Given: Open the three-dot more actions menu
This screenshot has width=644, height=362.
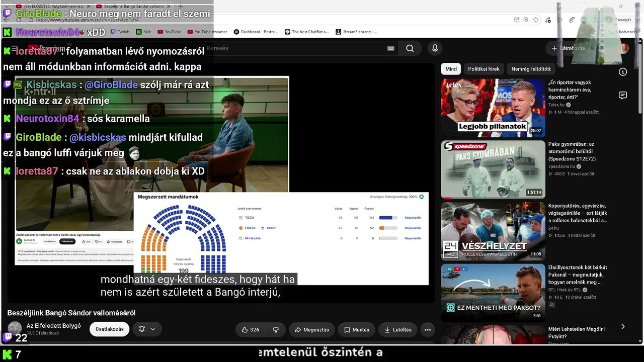Looking at the screenshot, I should pyautogui.click(x=428, y=330).
